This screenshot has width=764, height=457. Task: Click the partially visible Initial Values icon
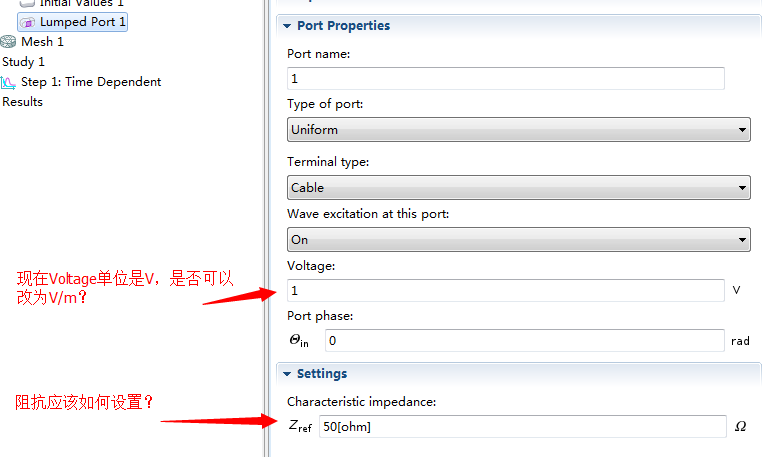(x=28, y=4)
